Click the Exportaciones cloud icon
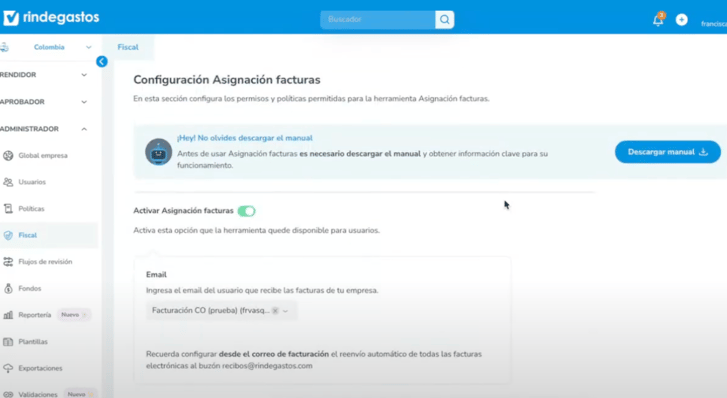This screenshot has height=398, width=727. coord(8,368)
